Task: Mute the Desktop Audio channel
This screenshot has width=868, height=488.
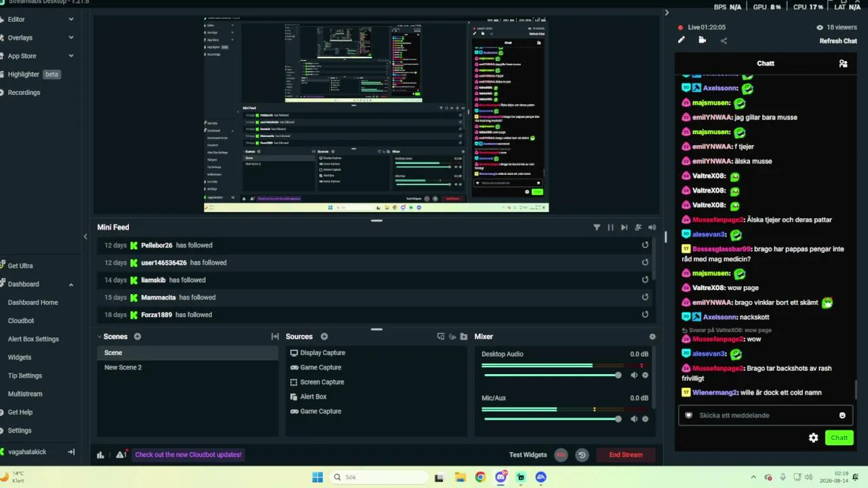Action: 634,375
